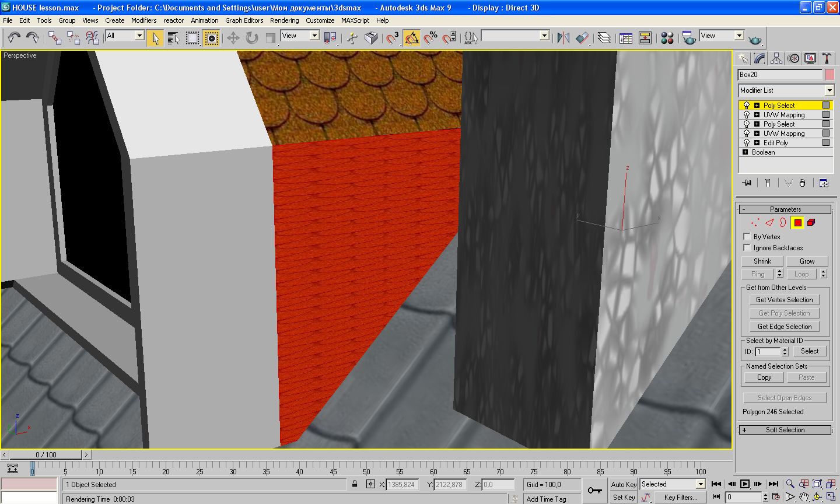Open the reference coordinate View dropdown
Screen dimensions: 840x504
point(300,36)
